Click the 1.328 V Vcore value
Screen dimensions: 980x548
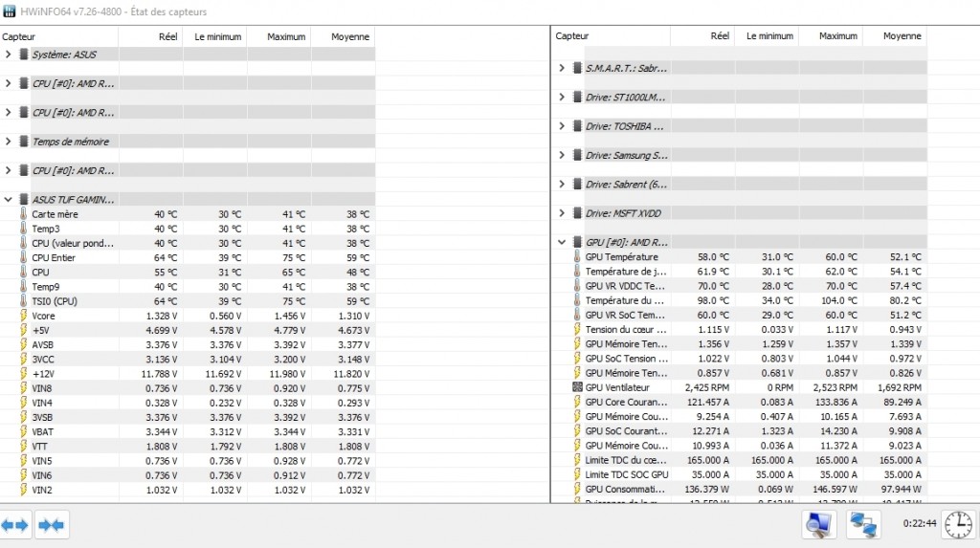tap(161, 316)
